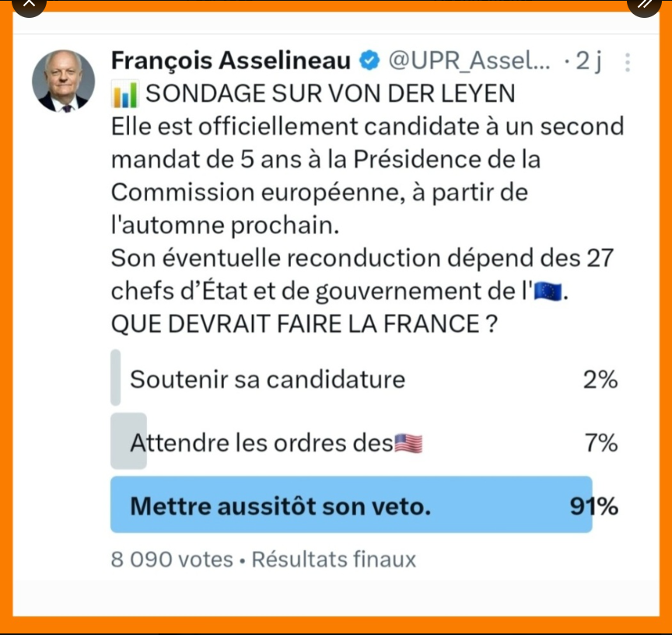
Task: Tap the top-right round overlay icon
Action: [x=644, y=5]
